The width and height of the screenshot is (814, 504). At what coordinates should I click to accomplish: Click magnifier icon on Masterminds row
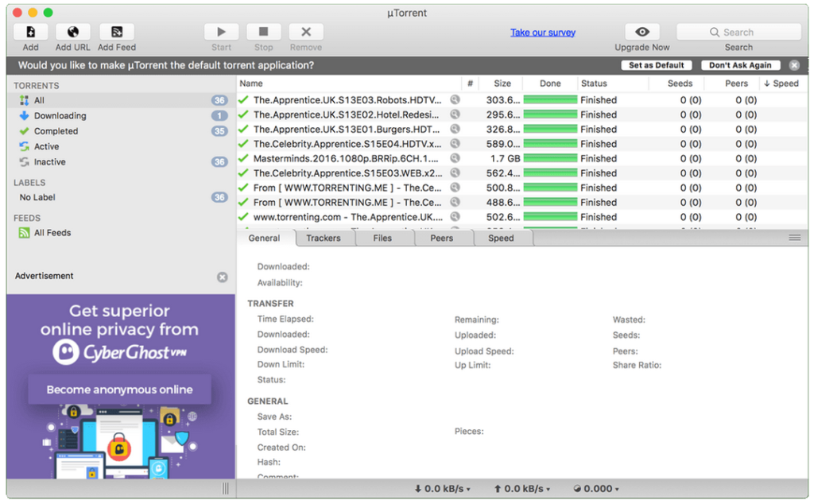point(455,158)
